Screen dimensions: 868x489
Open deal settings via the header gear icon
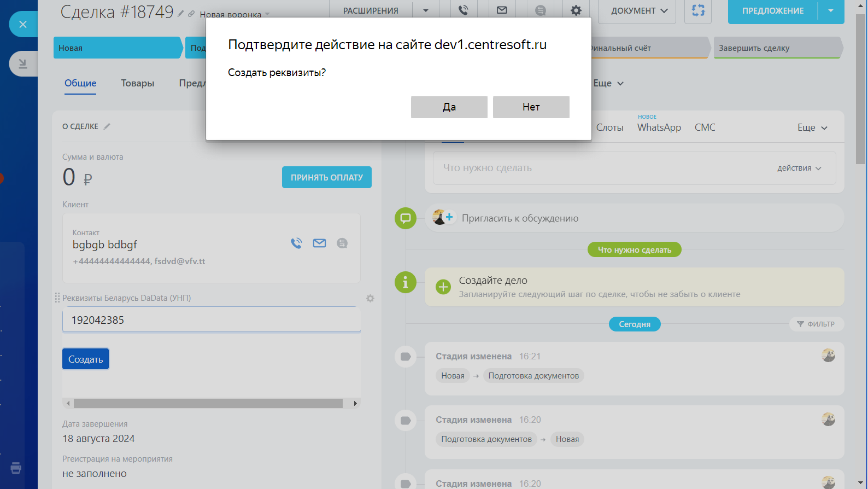tap(576, 10)
